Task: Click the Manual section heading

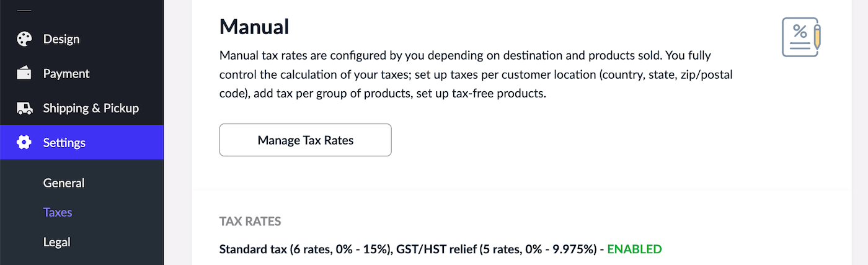Action: (x=254, y=27)
